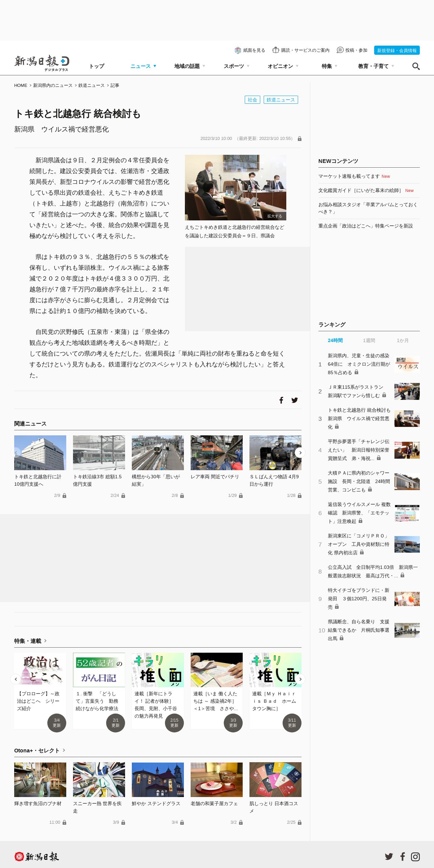The width and height of the screenshot is (434, 868).
Task: Advance the 特集・連載 carousel right arrow
Action: 300,679
